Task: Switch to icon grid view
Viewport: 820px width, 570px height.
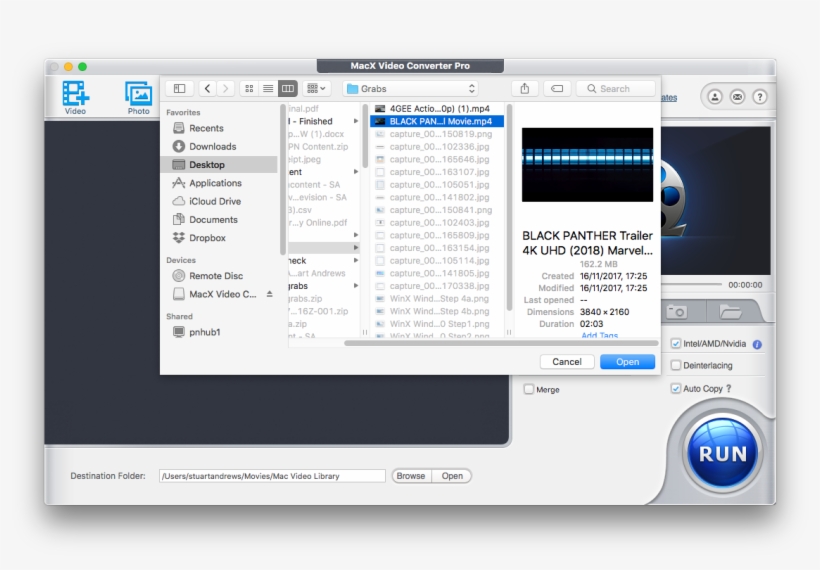Action: [x=249, y=88]
